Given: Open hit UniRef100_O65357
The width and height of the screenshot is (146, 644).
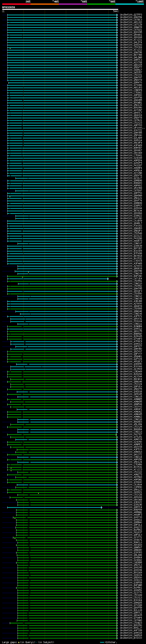Looking at the screenshot, I should (131, 72).
